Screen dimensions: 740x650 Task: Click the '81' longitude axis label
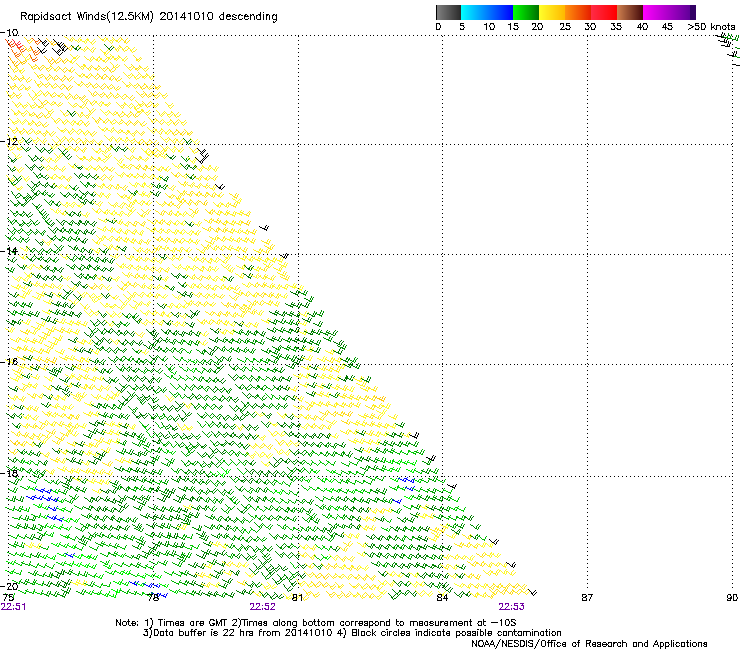pyautogui.click(x=297, y=598)
